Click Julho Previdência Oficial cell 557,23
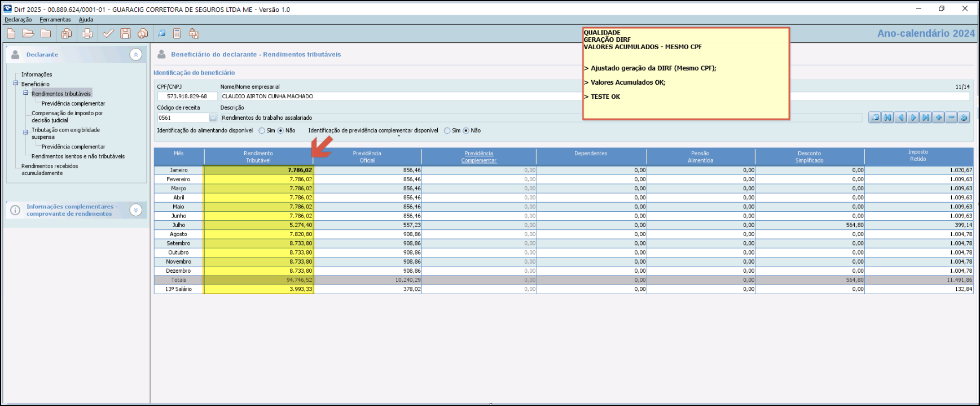The width and height of the screenshot is (980, 406). [x=367, y=225]
